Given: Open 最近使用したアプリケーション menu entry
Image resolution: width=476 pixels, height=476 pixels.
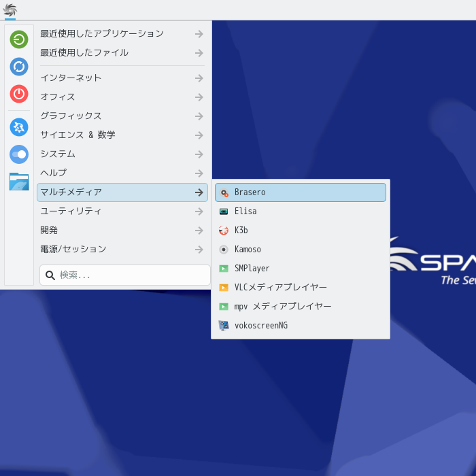Looking at the screenshot, I should (x=122, y=34).
